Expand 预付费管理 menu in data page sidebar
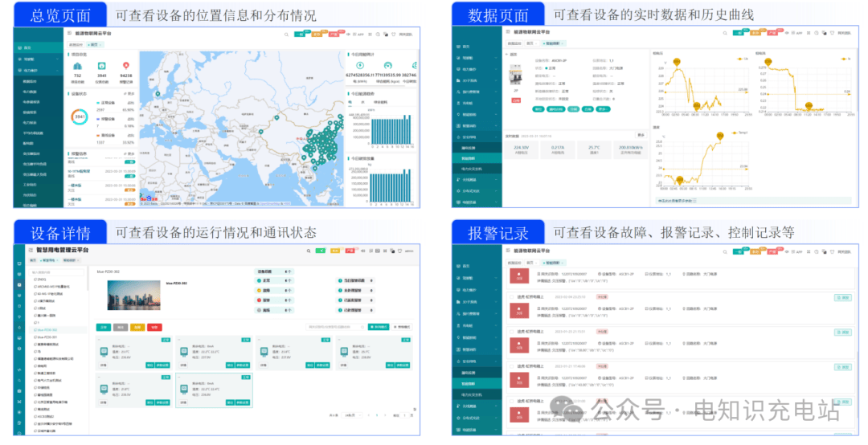Image resolution: width=868 pixels, height=445 pixels. coord(477,92)
